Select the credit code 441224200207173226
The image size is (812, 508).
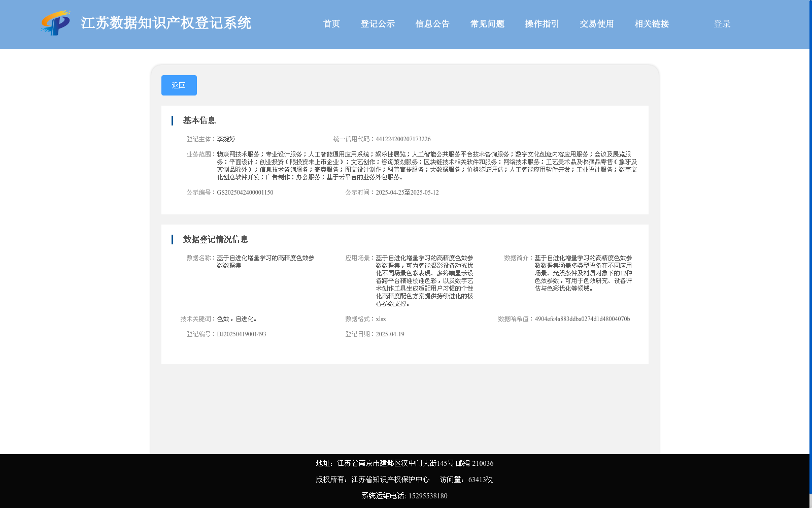pos(403,139)
